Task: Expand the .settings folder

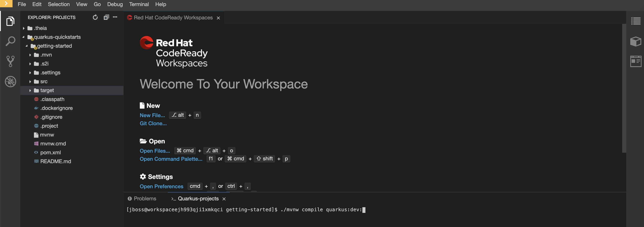Action: 30,73
